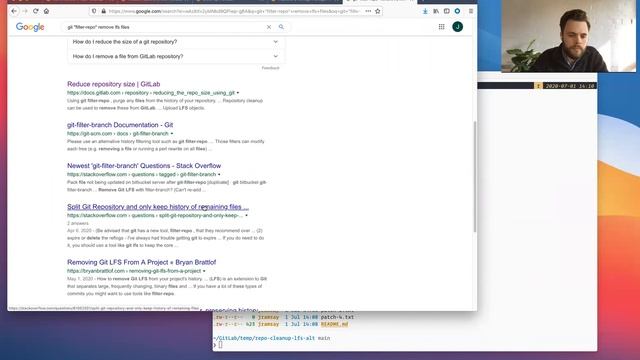Click the Google logo

(30, 27)
